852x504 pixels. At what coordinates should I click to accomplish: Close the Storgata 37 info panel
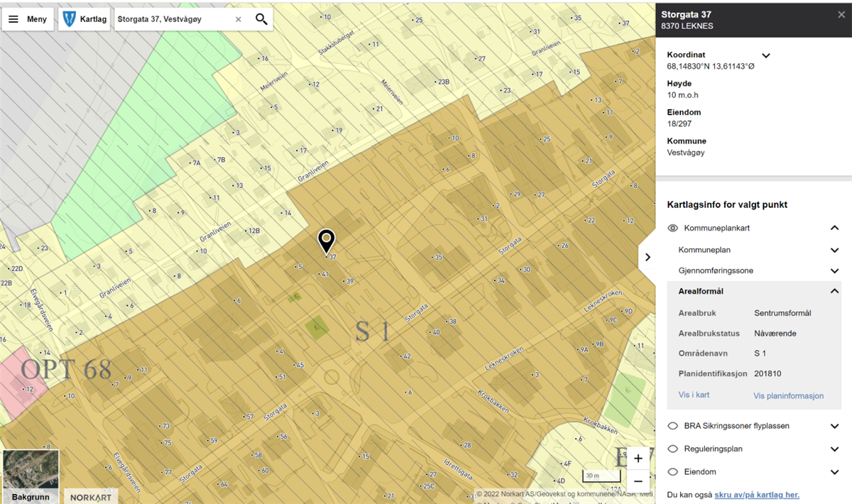pyautogui.click(x=841, y=14)
